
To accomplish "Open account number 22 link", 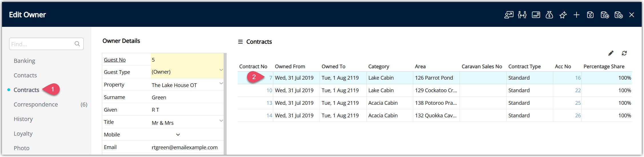I will pos(578,90).
